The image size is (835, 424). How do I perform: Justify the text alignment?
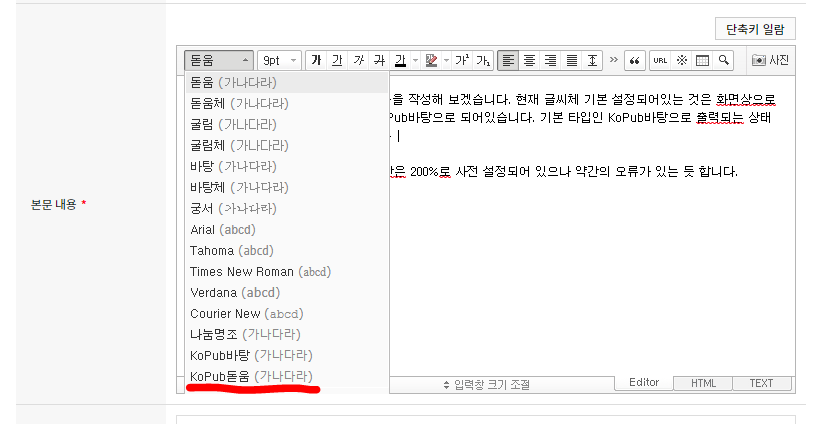(571, 60)
